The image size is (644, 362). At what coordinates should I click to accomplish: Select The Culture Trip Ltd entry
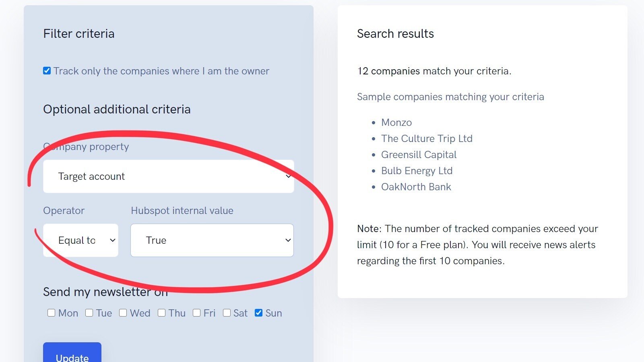(427, 138)
